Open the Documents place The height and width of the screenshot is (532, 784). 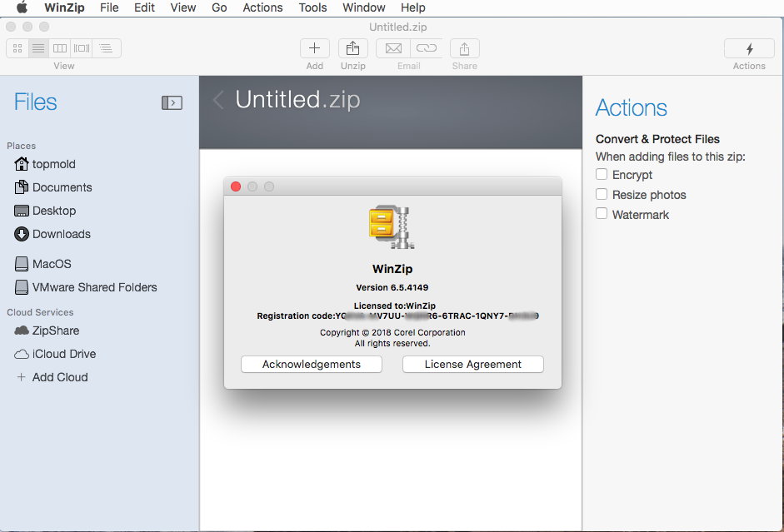tap(53, 187)
